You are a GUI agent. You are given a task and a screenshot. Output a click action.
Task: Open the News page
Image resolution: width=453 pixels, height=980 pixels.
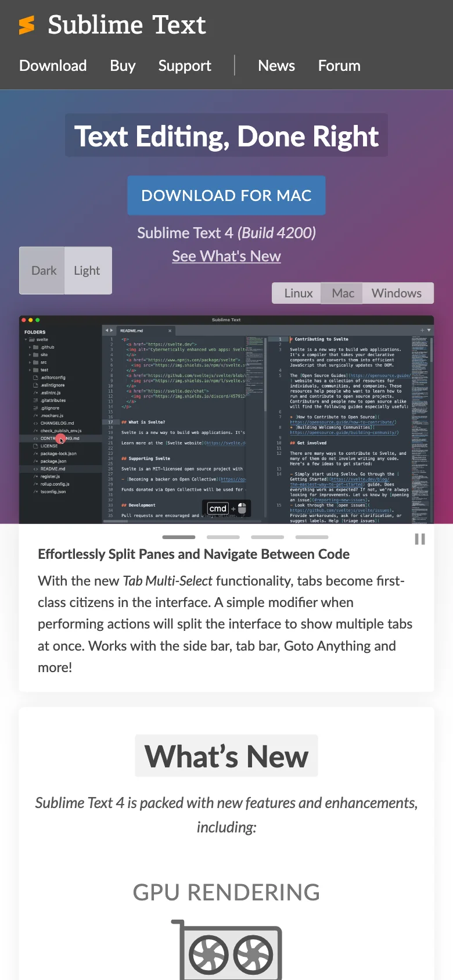coord(276,66)
